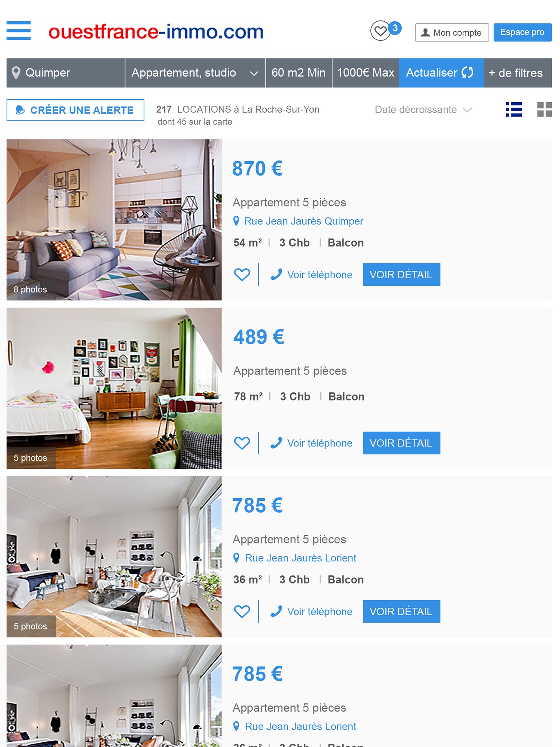The width and height of the screenshot is (560, 747).
Task: Click bell icon in Créer une alerte
Action: (20, 110)
